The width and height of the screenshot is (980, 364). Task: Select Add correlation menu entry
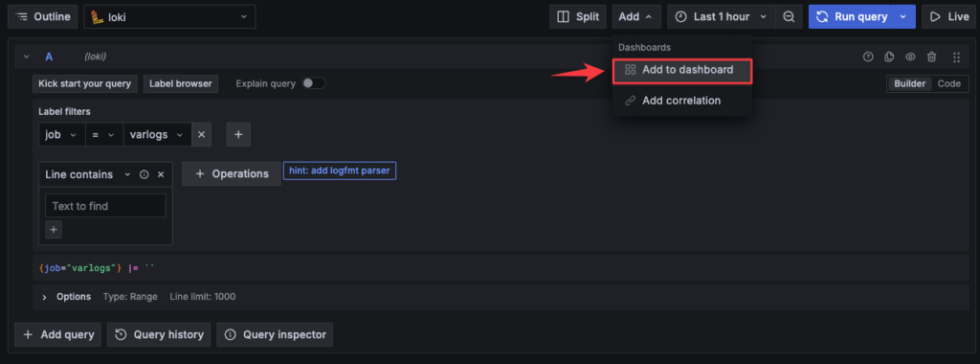point(682,101)
